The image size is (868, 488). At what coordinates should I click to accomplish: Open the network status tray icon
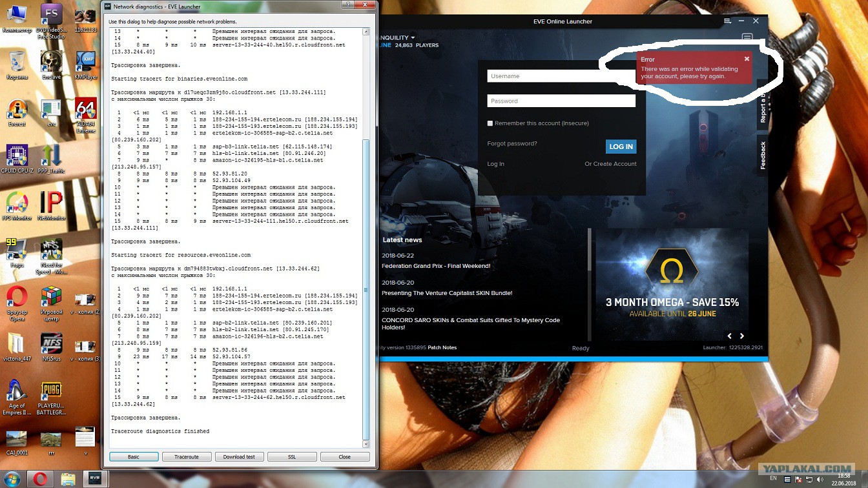(811, 480)
